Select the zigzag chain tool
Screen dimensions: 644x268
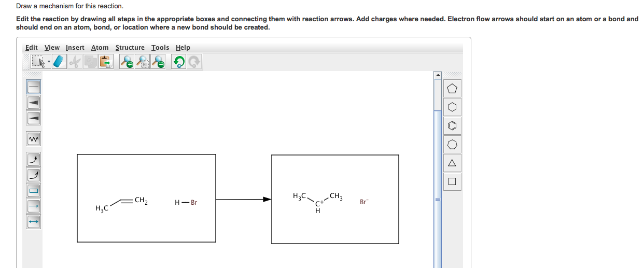[x=34, y=139]
